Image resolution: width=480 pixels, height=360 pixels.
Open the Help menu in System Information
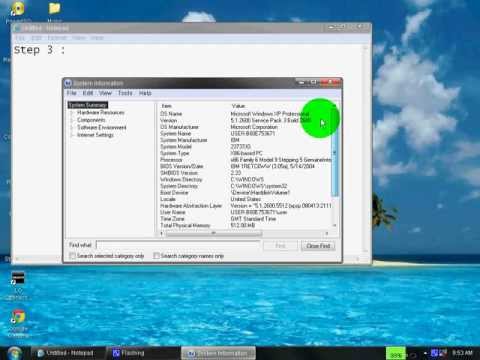(x=145, y=93)
